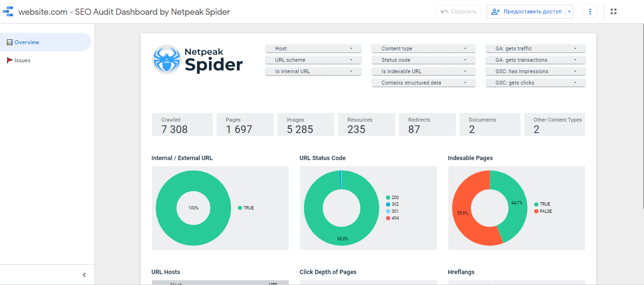Click the 302 status legend swatch
The height and width of the screenshot is (285, 644).
[x=388, y=204]
